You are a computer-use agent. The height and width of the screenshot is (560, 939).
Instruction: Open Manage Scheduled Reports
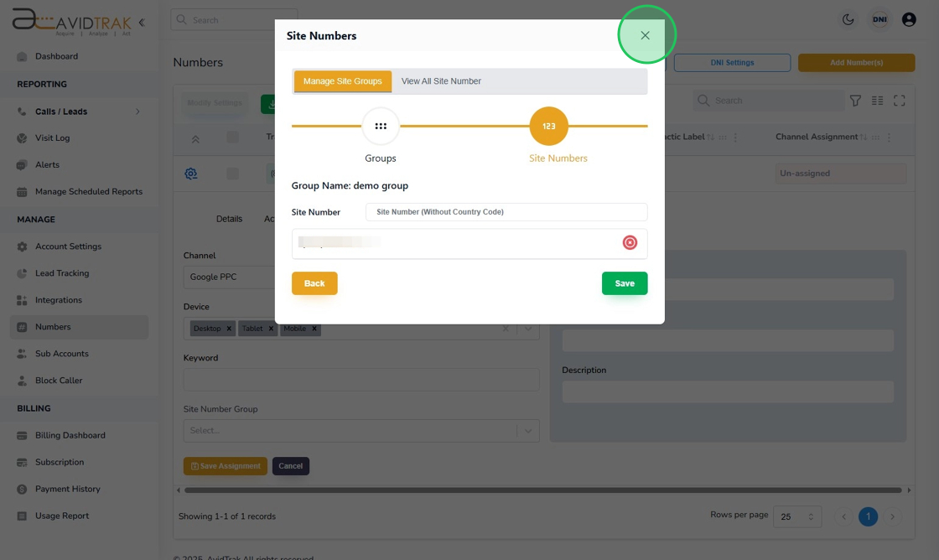(x=89, y=192)
